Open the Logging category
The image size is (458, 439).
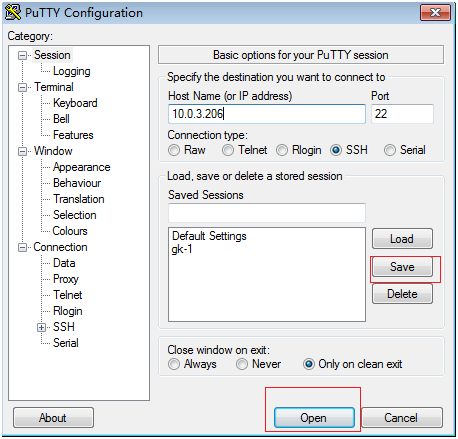(72, 71)
